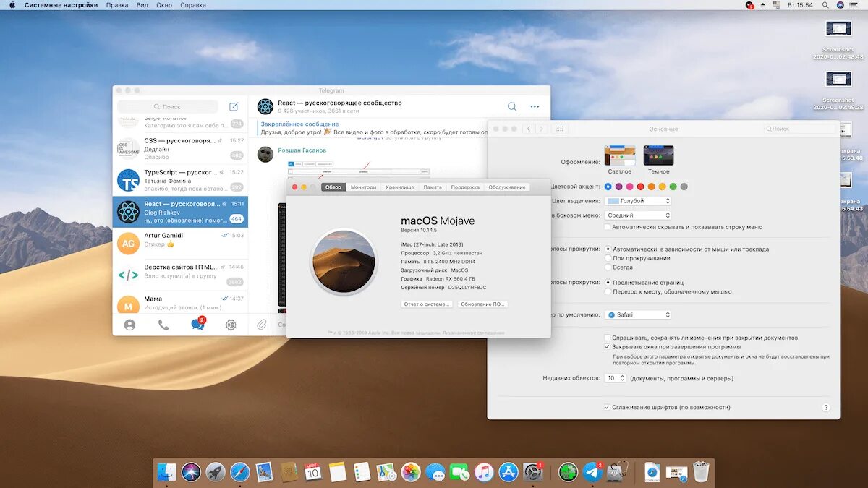
Task: Select 'Пролистывание страниц' radio option
Action: click(608, 283)
